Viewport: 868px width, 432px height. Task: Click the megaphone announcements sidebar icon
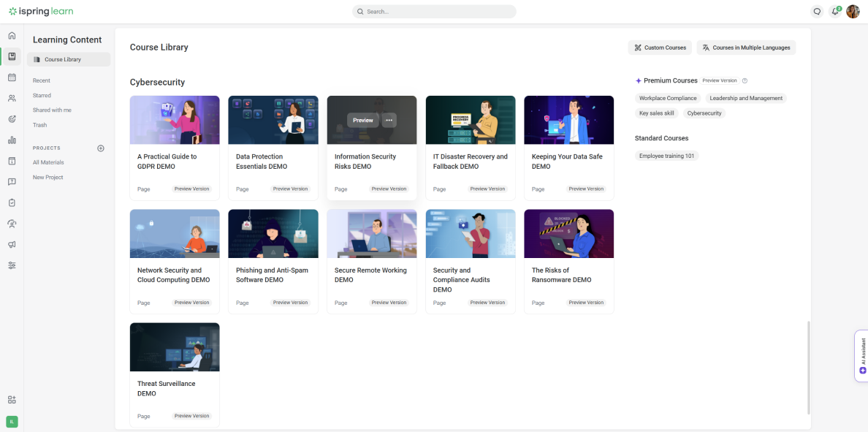click(12, 244)
